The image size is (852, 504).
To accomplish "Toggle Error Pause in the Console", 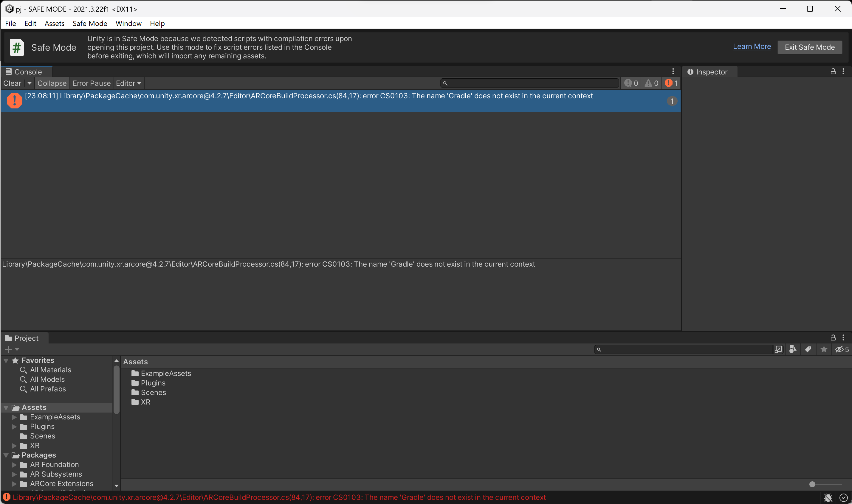I will point(92,83).
